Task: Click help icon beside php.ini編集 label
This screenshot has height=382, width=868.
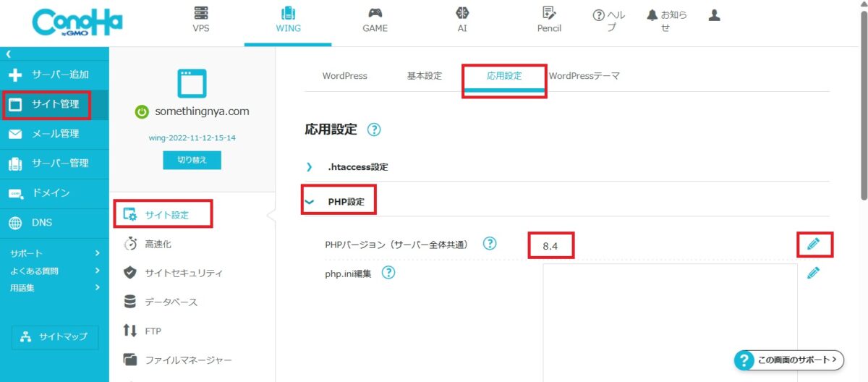Action: tap(388, 273)
